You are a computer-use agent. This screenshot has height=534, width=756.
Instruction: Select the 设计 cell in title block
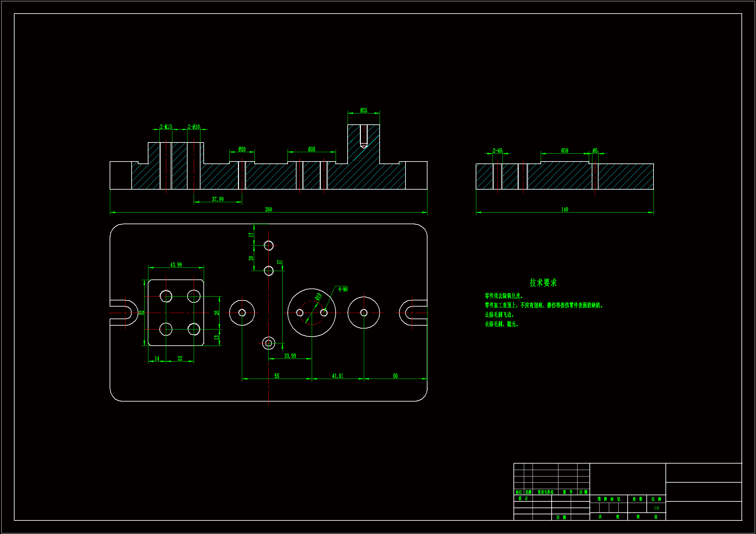[x=523, y=498]
